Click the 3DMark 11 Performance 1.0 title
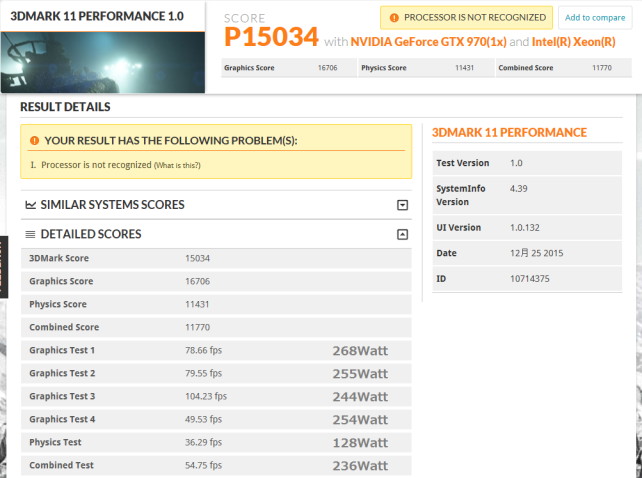The width and height of the screenshot is (642, 478). [97, 16]
